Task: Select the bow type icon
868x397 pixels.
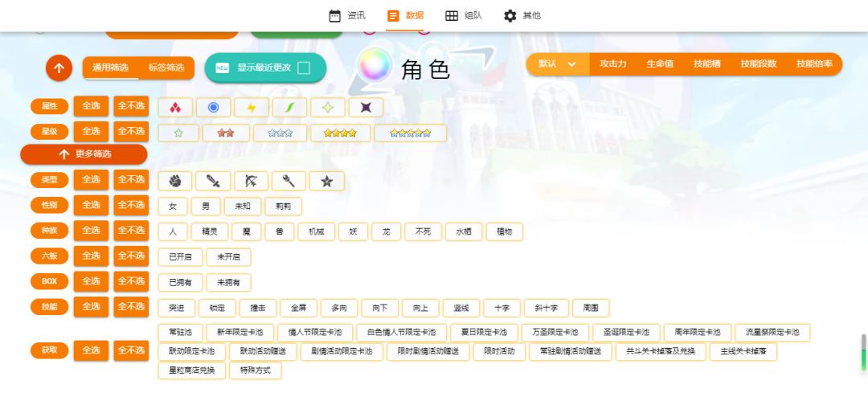Action: (x=252, y=181)
